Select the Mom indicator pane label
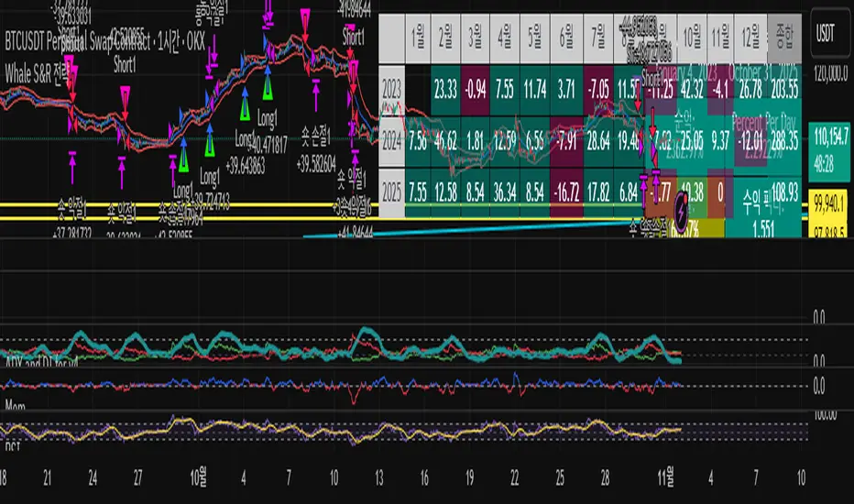Screen dimensions: 854x504 point(16,404)
